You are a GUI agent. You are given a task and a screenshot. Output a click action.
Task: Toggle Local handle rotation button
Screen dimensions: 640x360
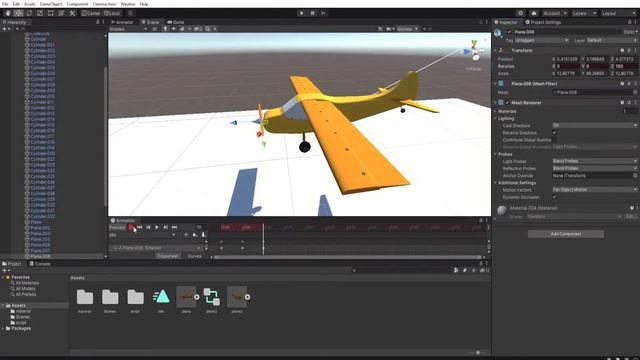pyautogui.click(x=112, y=13)
